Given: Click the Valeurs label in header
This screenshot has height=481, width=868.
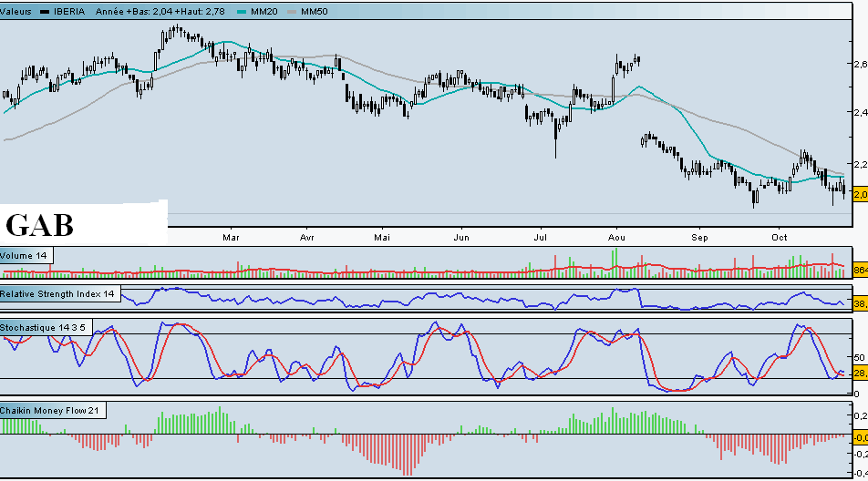Looking at the screenshot, I should (x=15, y=12).
